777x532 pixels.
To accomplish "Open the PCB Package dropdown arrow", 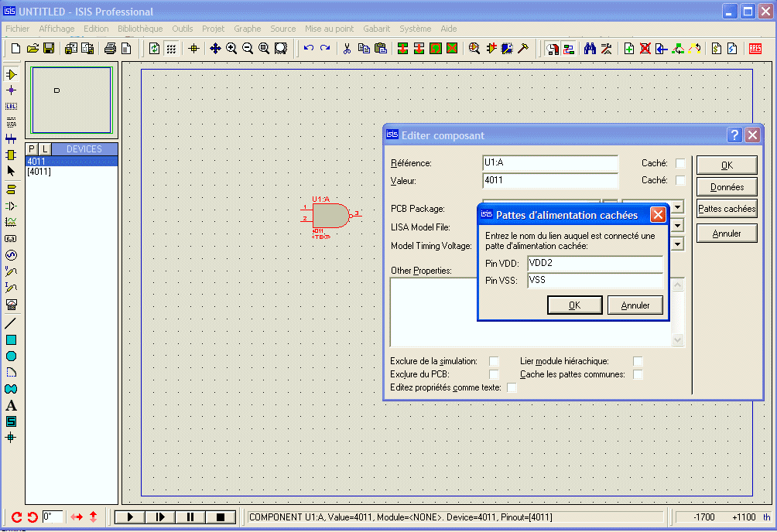I will point(678,207).
